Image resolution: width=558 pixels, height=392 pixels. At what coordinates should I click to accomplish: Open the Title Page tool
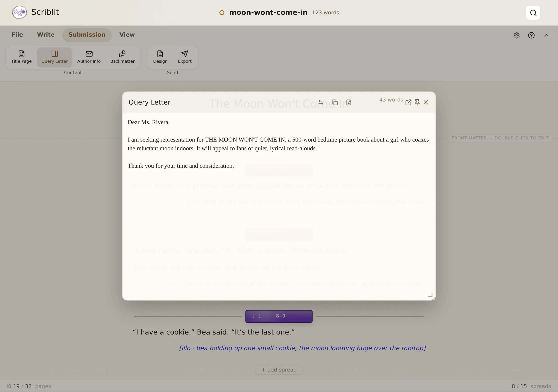click(x=21, y=57)
